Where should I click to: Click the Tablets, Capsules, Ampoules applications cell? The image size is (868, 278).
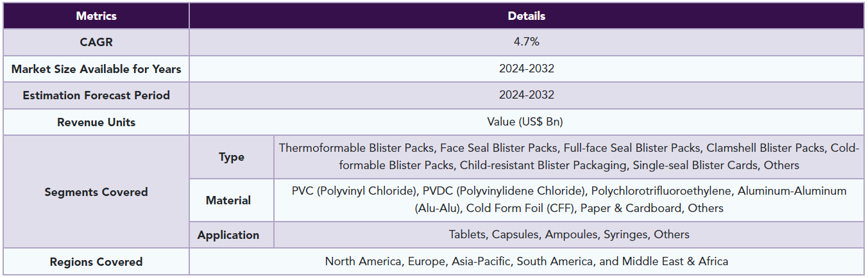pyautogui.click(x=569, y=234)
